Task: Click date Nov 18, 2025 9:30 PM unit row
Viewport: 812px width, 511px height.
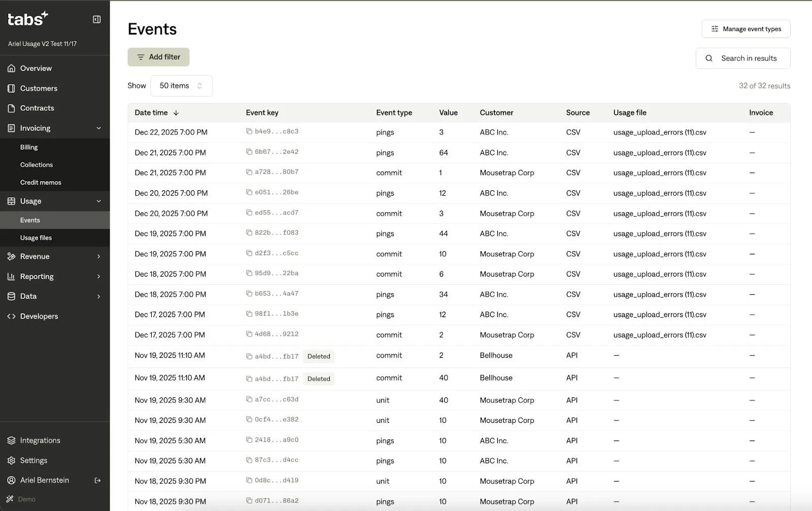Action: (170, 481)
